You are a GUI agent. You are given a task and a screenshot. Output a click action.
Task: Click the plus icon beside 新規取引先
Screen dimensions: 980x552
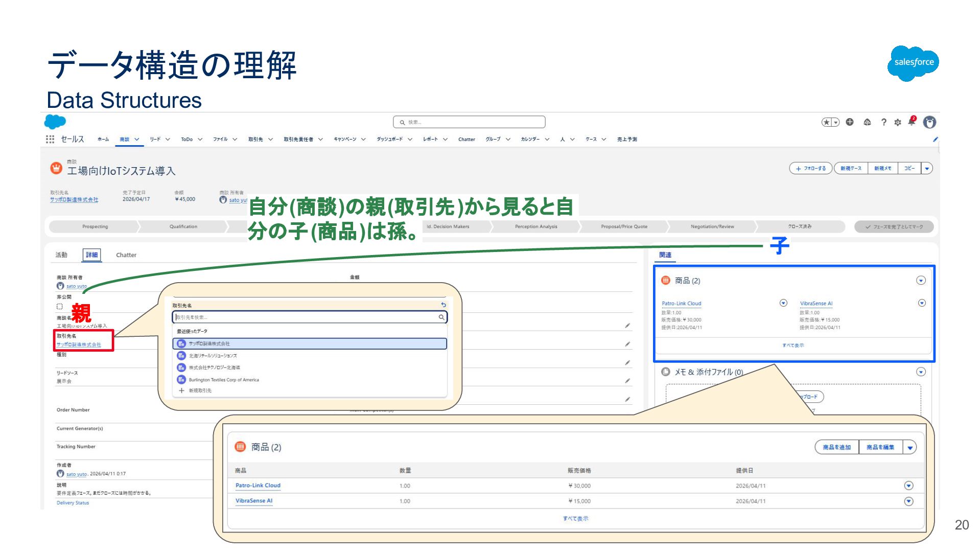(181, 390)
